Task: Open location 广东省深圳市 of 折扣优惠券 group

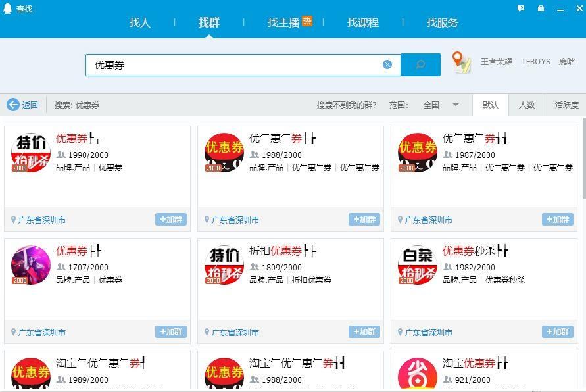Action: pos(235,333)
